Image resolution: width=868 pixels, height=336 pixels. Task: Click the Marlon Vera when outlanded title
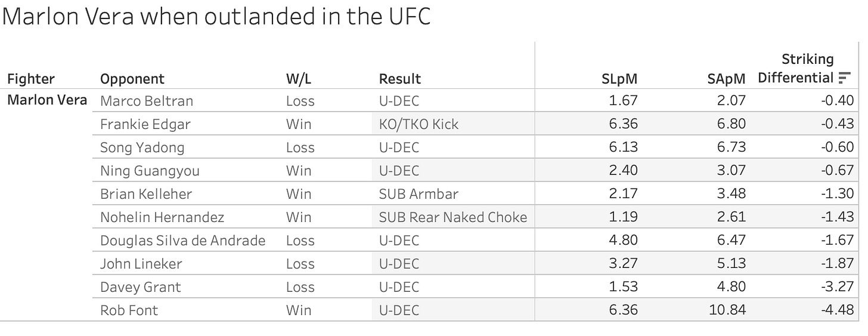[x=216, y=17]
